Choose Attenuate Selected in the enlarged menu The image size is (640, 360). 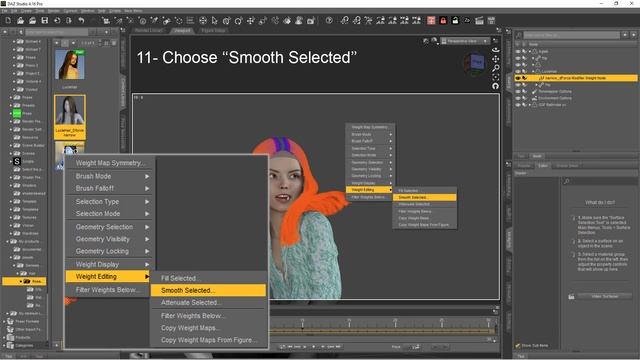click(x=208, y=302)
